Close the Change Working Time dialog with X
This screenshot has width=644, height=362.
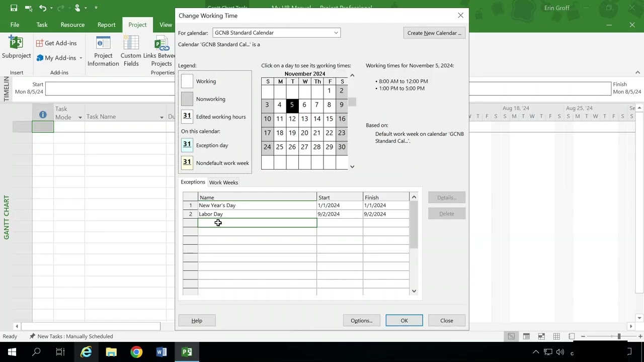(460, 16)
